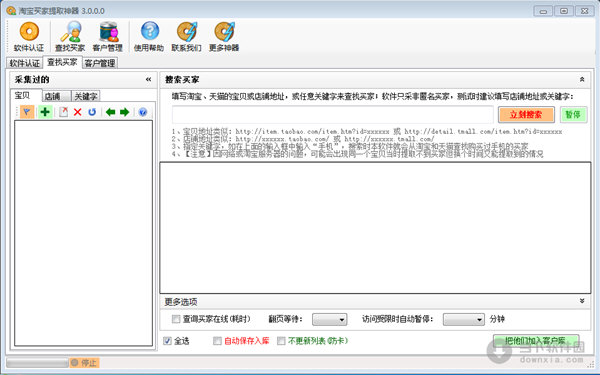This screenshot has height=375, width=600.
Task: Click blue help icon in collected toolbar
Action: (143, 112)
